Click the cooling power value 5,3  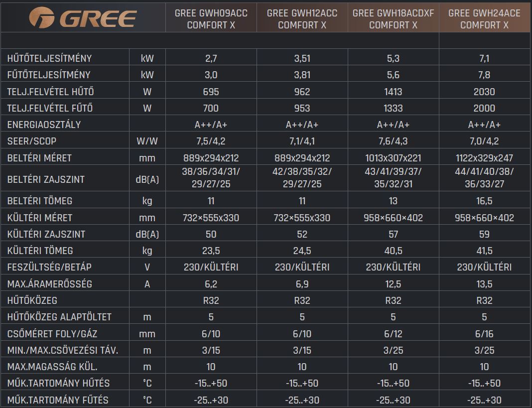click(393, 58)
